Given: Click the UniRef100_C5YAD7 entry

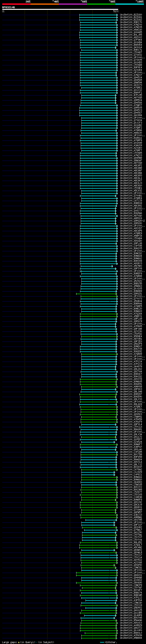Looking at the screenshot, I should pos(131,53).
